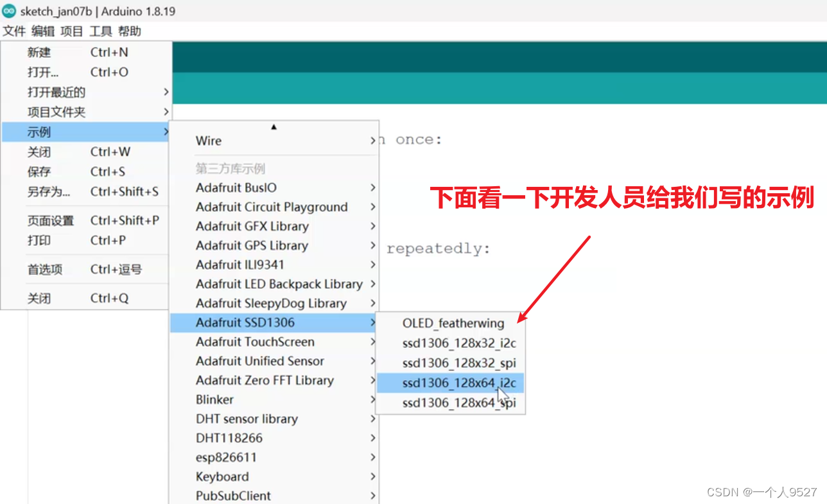
Task: Open ssd1306_128x32_i2c example
Action: point(450,343)
